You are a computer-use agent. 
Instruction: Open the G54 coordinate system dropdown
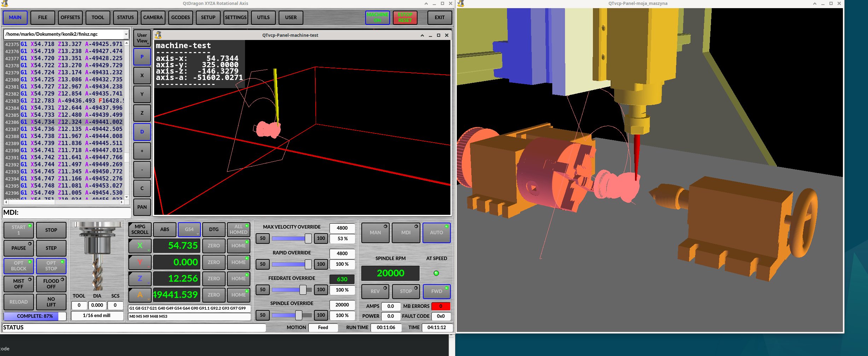[189, 229]
